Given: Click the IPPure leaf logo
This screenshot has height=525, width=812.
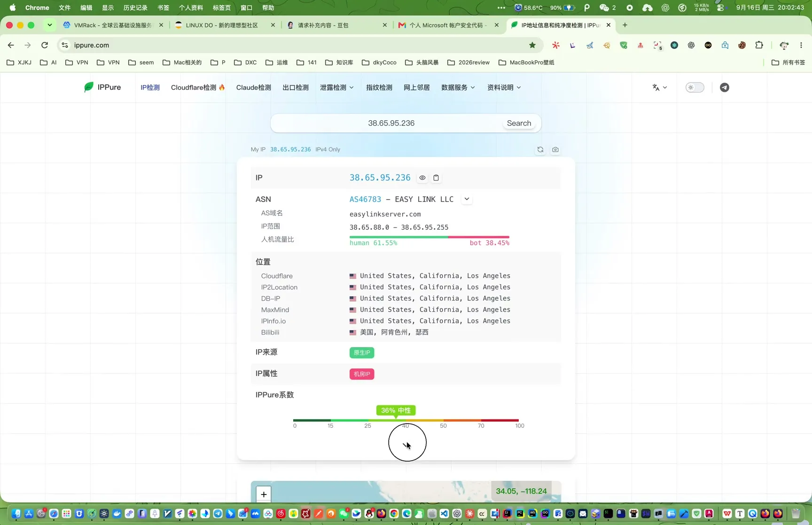Looking at the screenshot, I should (89, 87).
